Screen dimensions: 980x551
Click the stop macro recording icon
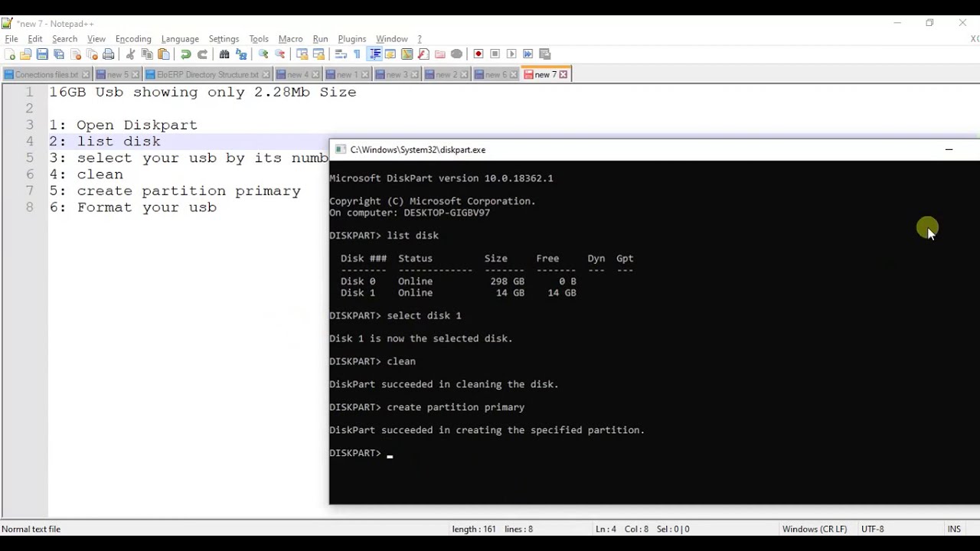tap(495, 54)
